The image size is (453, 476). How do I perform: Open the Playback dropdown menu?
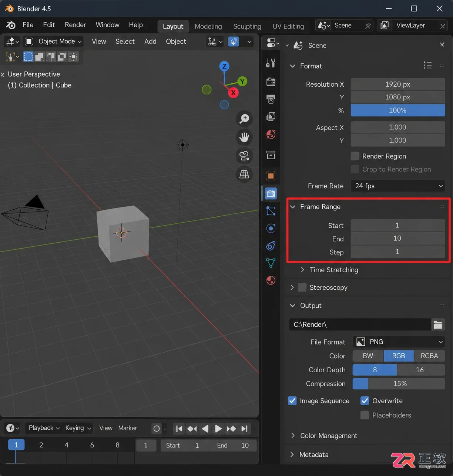click(x=44, y=428)
